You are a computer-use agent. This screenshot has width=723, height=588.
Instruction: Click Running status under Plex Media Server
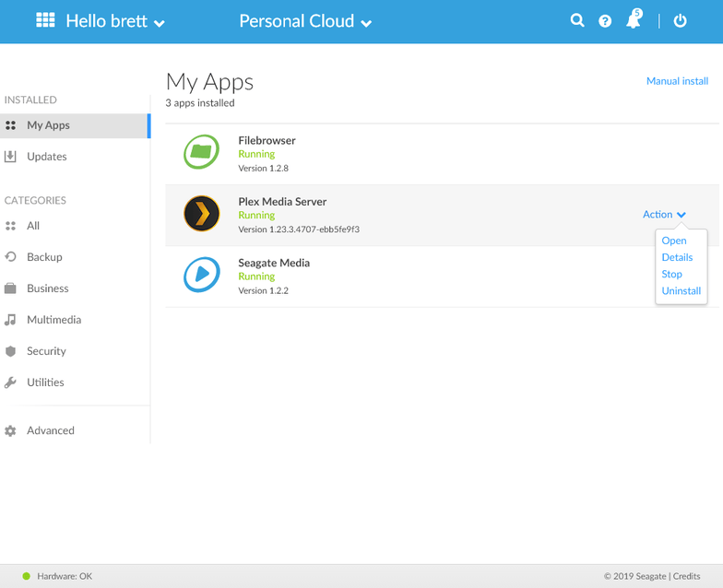tap(256, 216)
